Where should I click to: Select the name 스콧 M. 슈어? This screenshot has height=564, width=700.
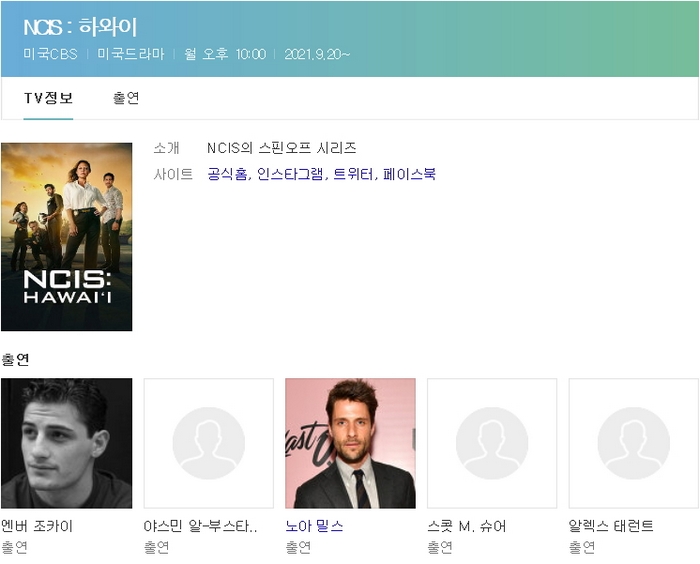[x=467, y=526]
